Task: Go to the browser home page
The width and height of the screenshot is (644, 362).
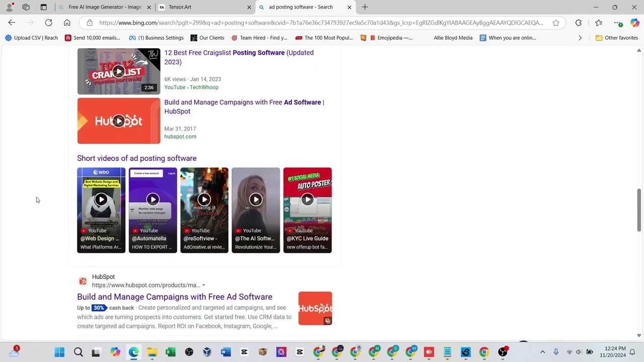Action: click(67, 23)
